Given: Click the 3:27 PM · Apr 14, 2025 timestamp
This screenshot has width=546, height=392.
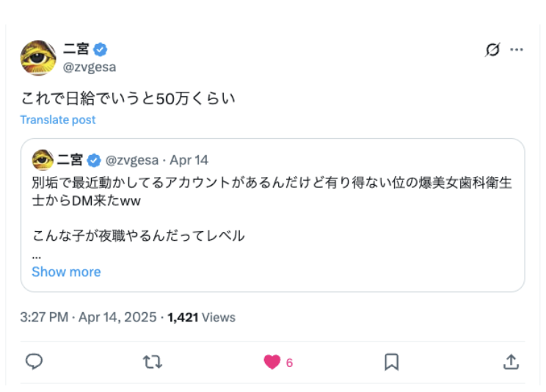Looking at the screenshot, I should click(88, 317).
